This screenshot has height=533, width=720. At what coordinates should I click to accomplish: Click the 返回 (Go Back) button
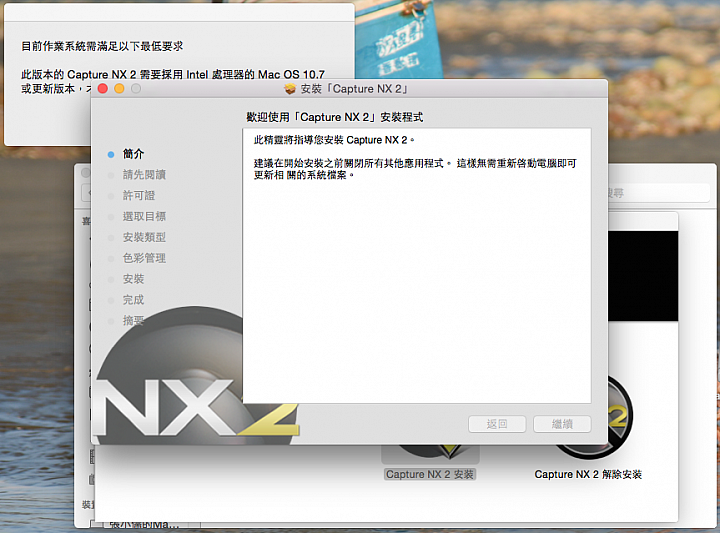(497, 424)
